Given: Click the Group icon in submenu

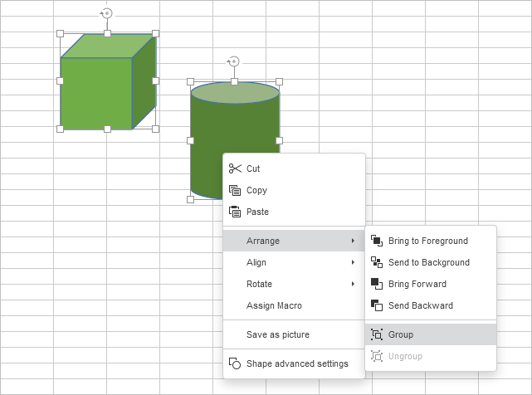Looking at the screenshot, I should tap(377, 334).
